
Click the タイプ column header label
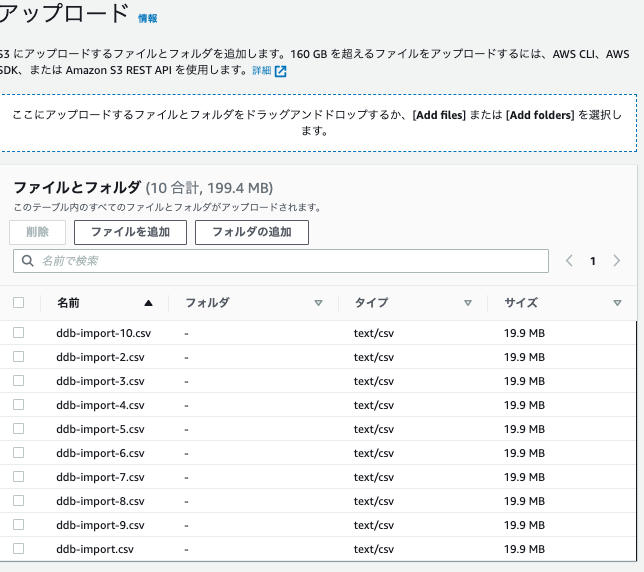[x=371, y=303]
